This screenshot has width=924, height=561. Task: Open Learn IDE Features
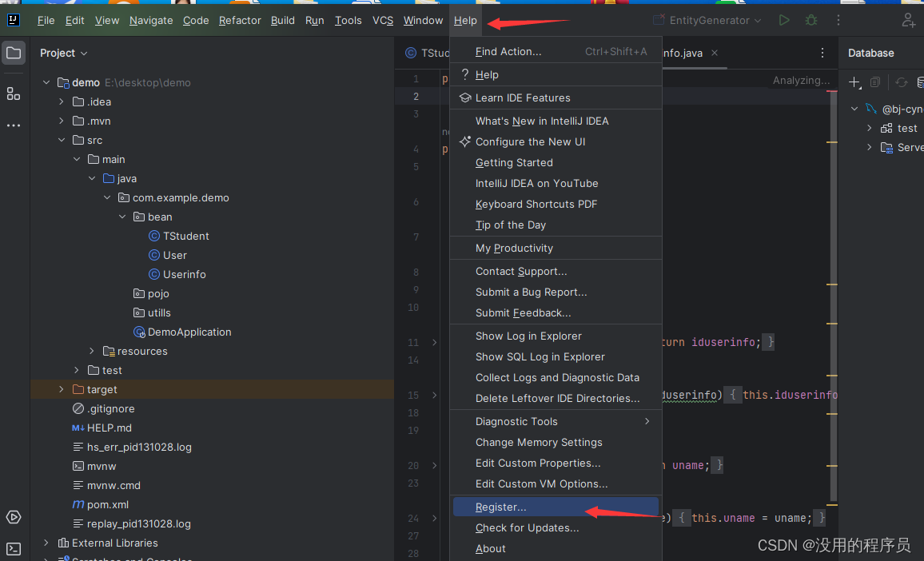[x=556, y=97]
